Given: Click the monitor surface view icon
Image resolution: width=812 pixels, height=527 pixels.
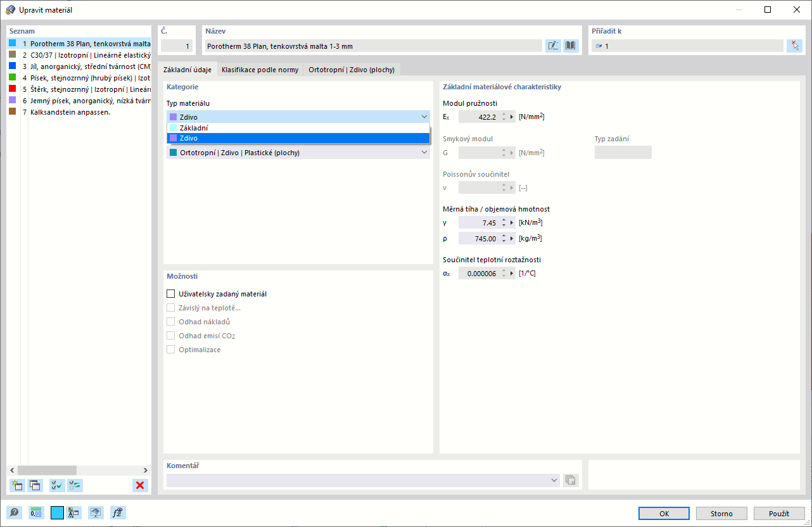Looking at the screenshot, I should [96, 513].
